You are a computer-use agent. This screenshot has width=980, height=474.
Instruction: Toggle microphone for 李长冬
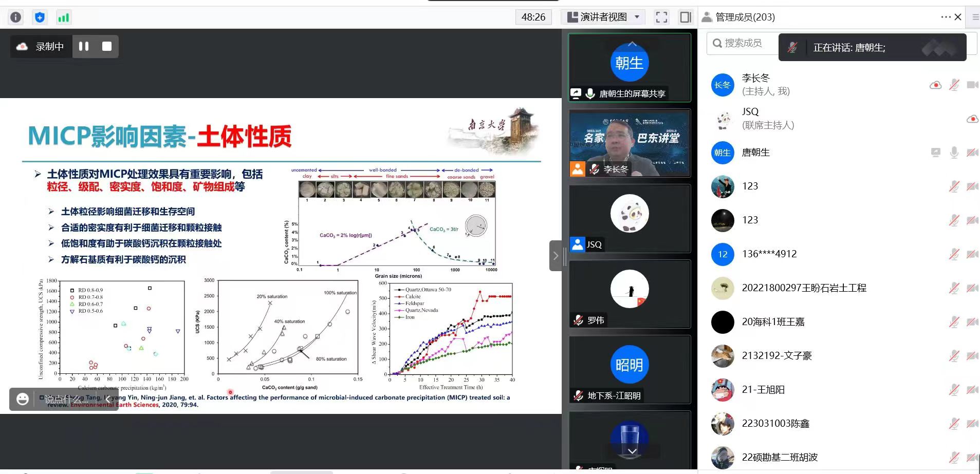click(x=954, y=85)
